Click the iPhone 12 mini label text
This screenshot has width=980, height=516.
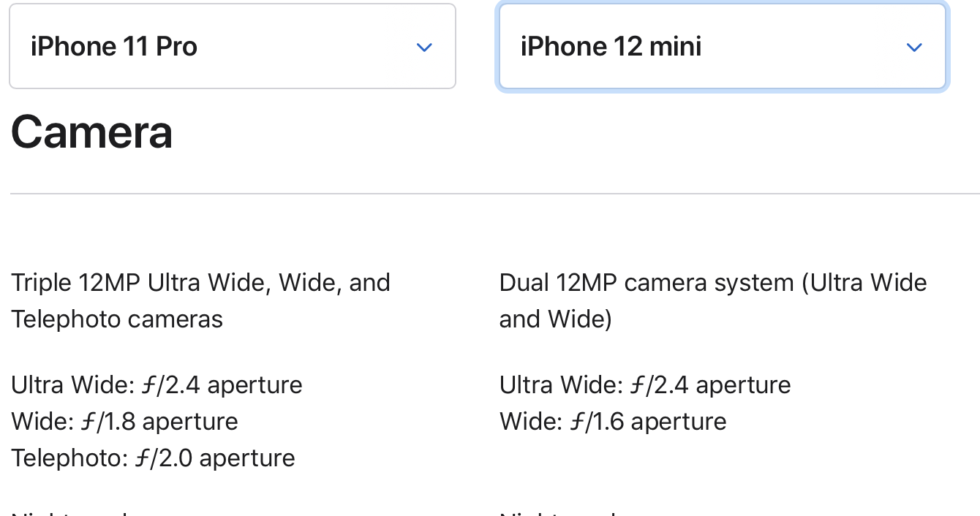point(611,47)
